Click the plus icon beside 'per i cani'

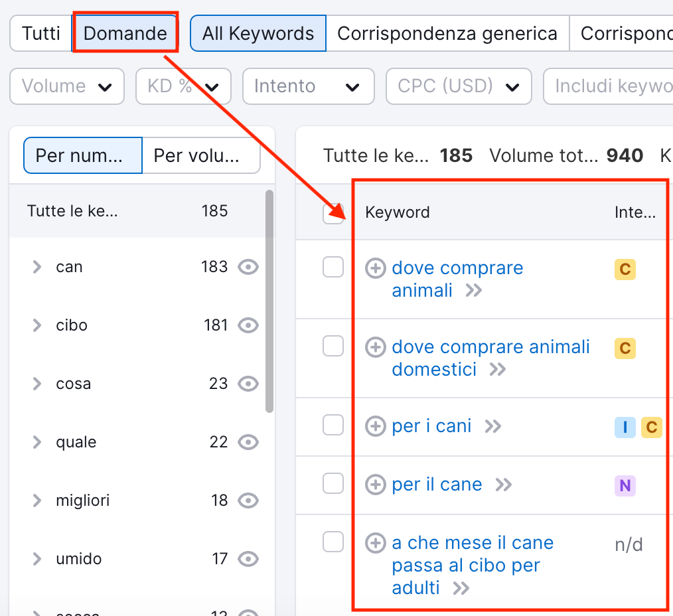(376, 425)
